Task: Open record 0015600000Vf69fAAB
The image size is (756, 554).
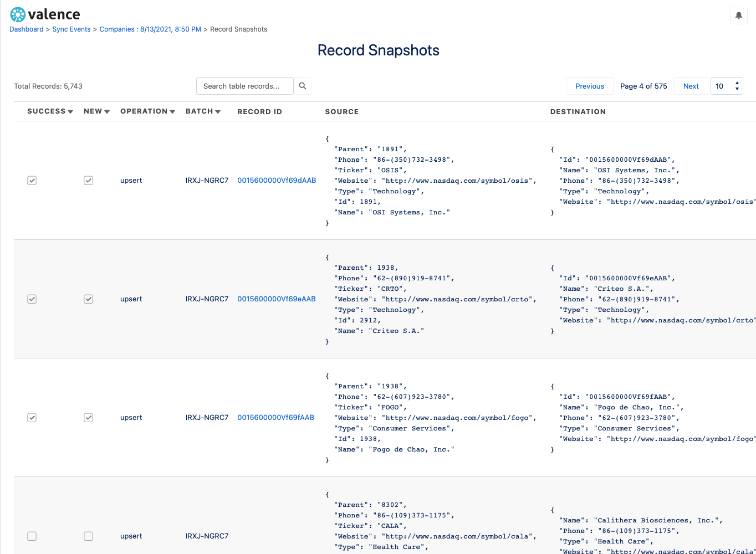Action: click(x=275, y=418)
